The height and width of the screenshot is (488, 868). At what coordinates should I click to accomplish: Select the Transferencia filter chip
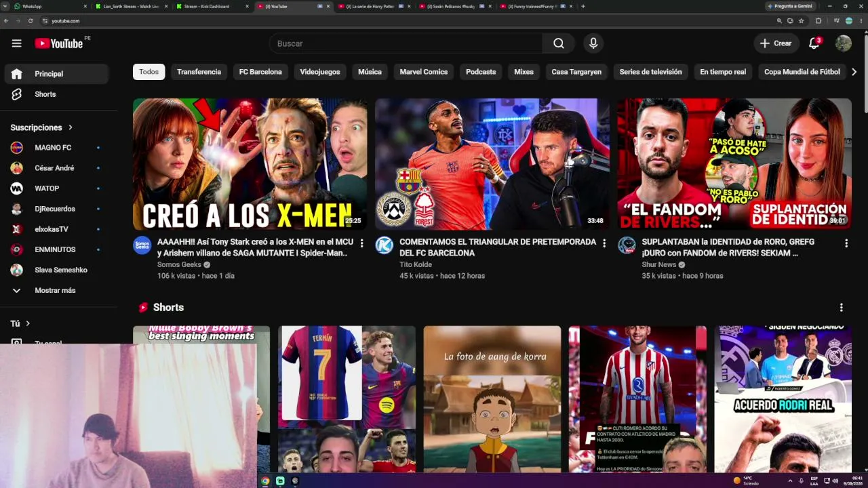coord(199,72)
